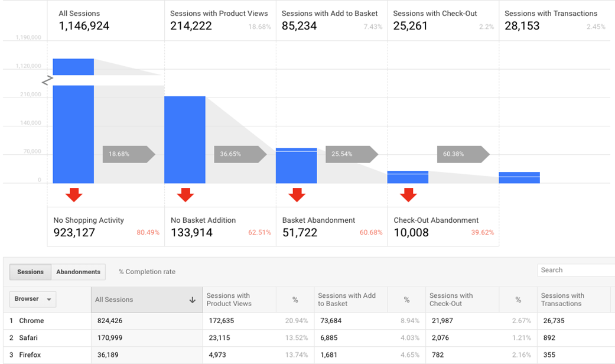Click Safari's Transactions value 892
This screenshot has height=364, width=615.
click(549, 338)
